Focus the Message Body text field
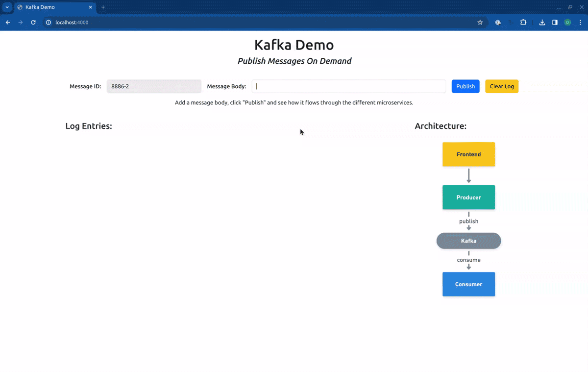588x372 pixels. click(x=349, y=86)
